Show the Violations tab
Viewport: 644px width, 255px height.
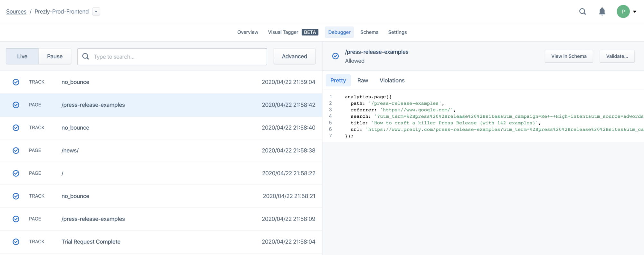pyautogui.click(x=392, y=80)
